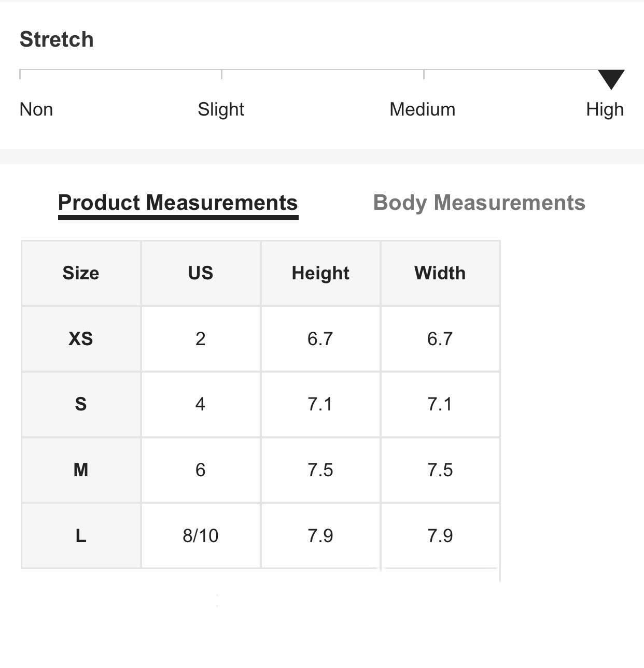644x668 pixels.
Task: Click the Width column header
Action: 440,273
